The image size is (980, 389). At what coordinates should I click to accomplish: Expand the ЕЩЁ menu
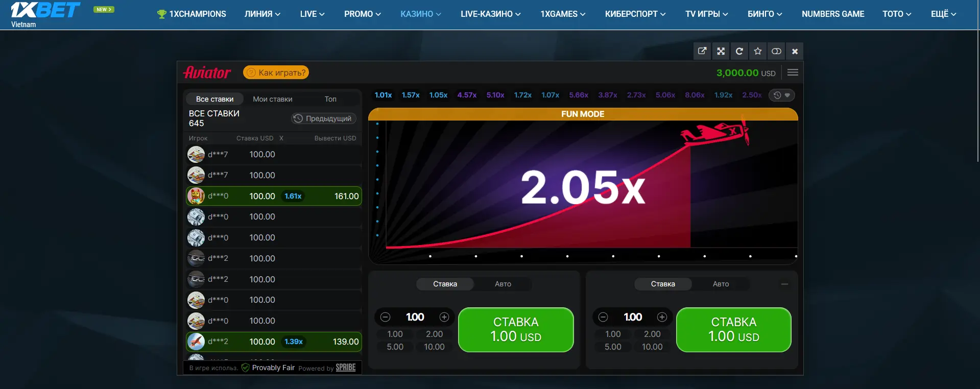pyautogui.click(x=944, y=14)
